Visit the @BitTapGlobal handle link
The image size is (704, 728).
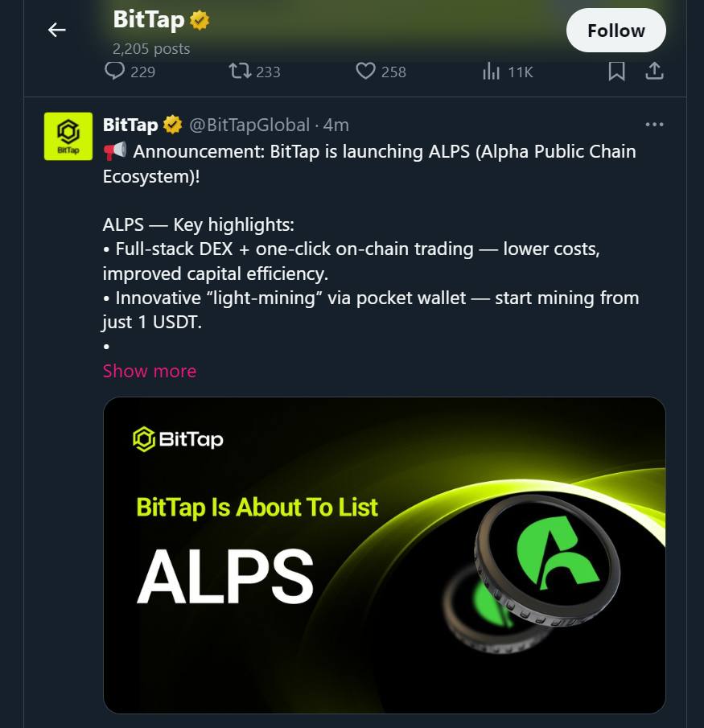tap(249, 125)
